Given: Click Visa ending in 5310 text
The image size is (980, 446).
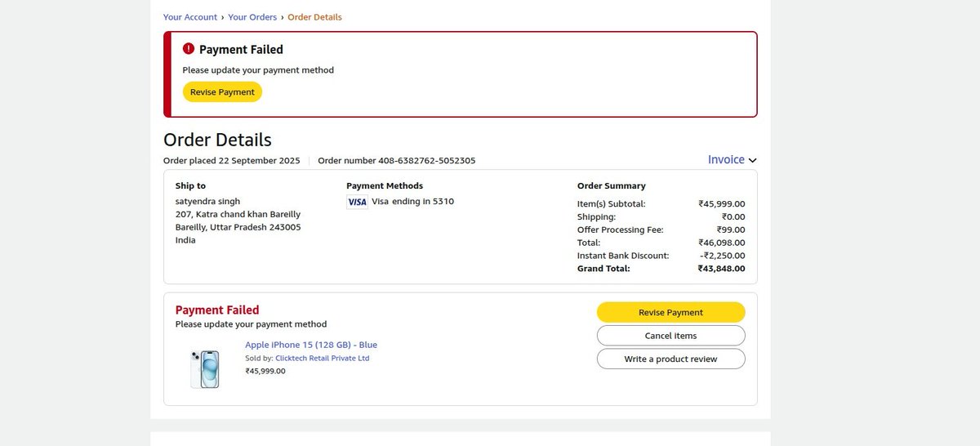Looking at the screenshot, I should coord(412,201).
